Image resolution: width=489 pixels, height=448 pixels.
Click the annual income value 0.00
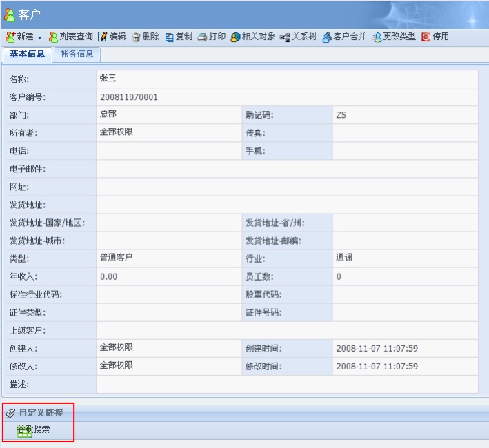108,276
